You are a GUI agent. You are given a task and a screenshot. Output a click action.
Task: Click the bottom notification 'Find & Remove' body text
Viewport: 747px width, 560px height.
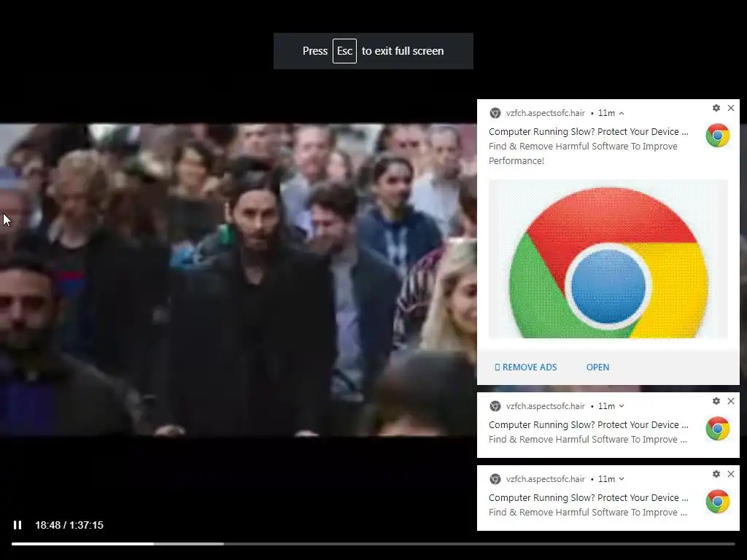[588, 513]
